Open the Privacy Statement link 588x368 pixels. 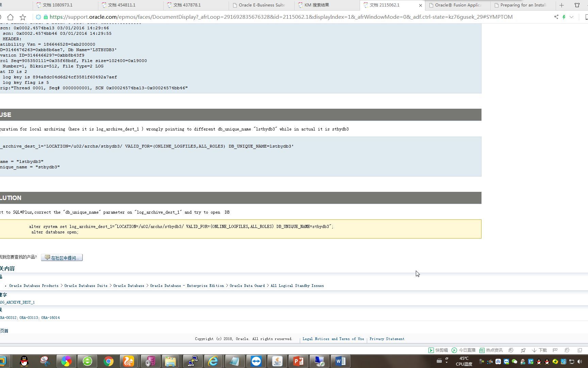(387, 339)
